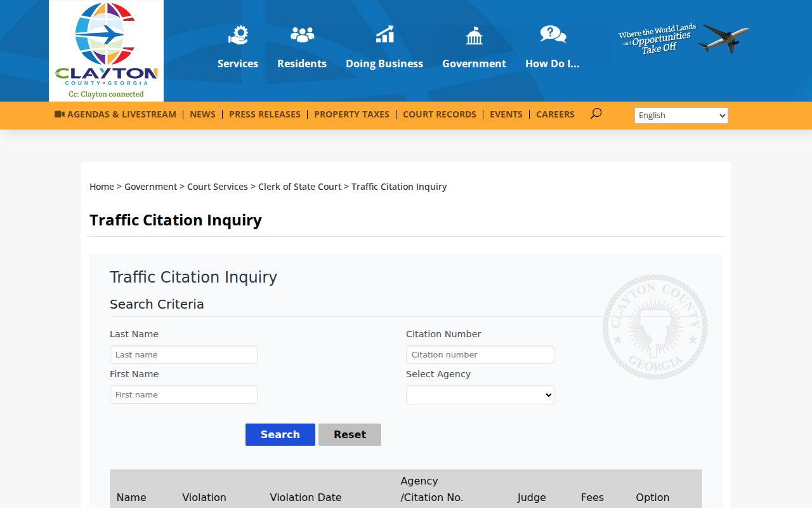Image resolution: width=812 pixels, height=508 pixels.
Task: Click the Violation column header
Action: (204, 497)
